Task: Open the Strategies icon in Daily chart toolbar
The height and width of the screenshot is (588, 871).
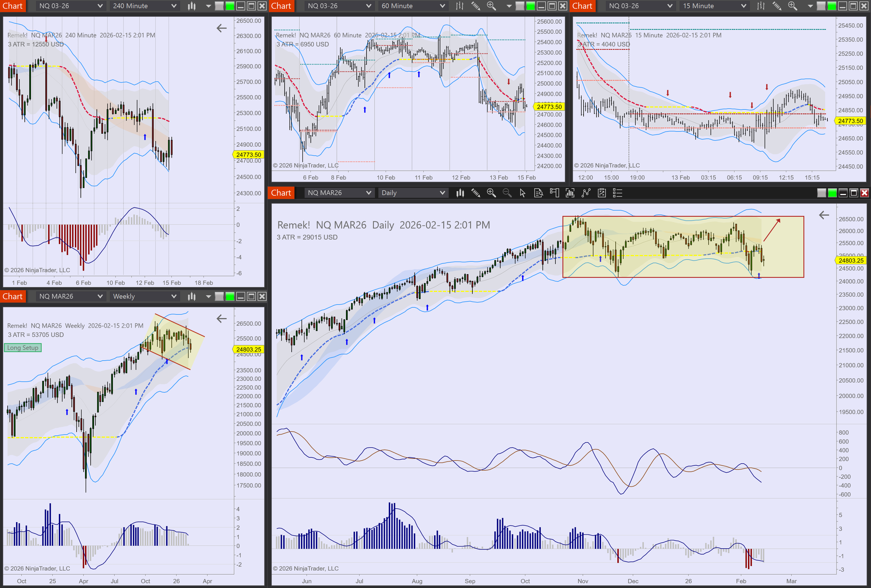Action: 602,193
